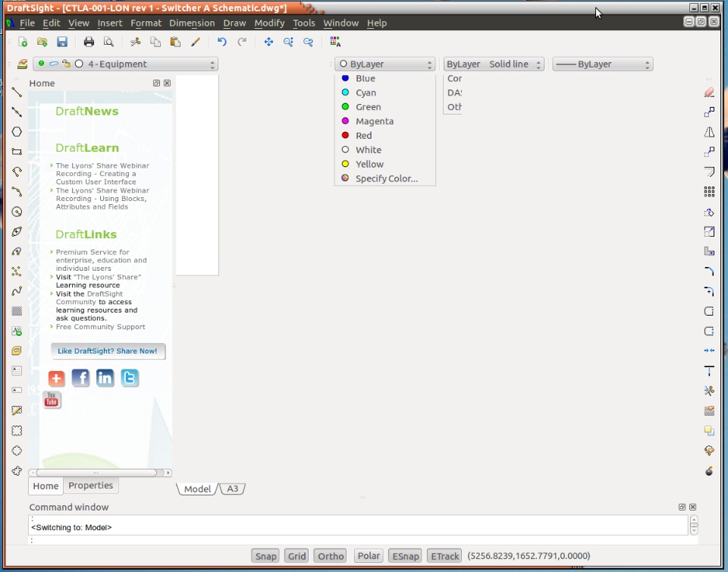Open the Window menu

340,23
